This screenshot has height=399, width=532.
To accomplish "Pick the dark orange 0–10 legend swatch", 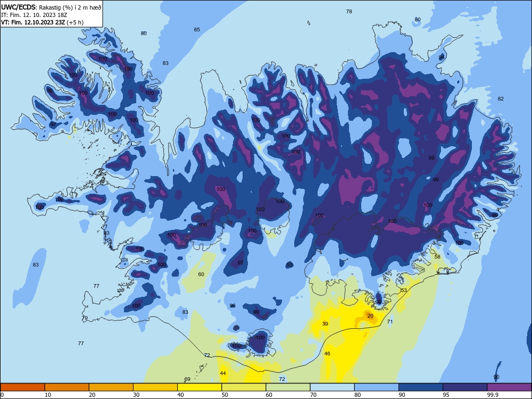I will point(22,387).
